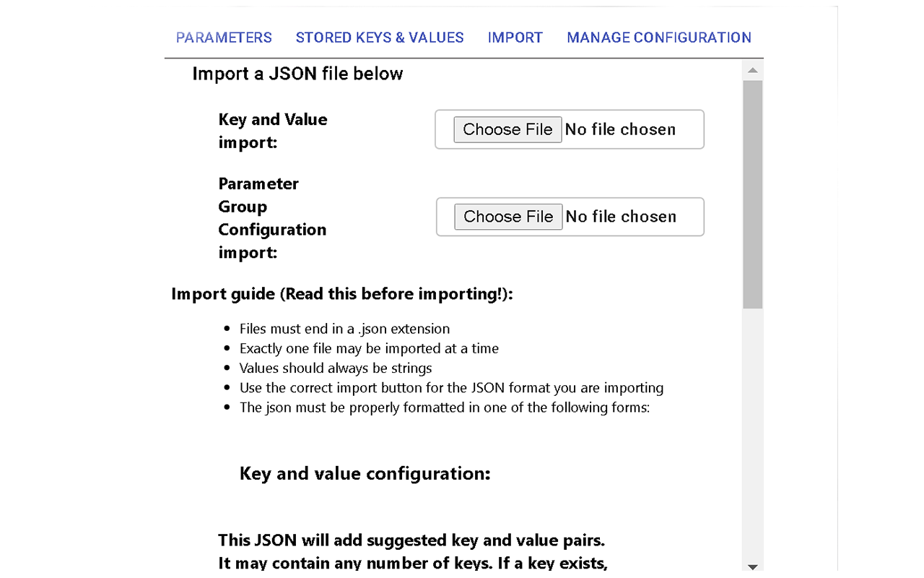Switch to the PARAMETERS tab
924x578 pixels.
pyautogui.click(x=223, y=37)
